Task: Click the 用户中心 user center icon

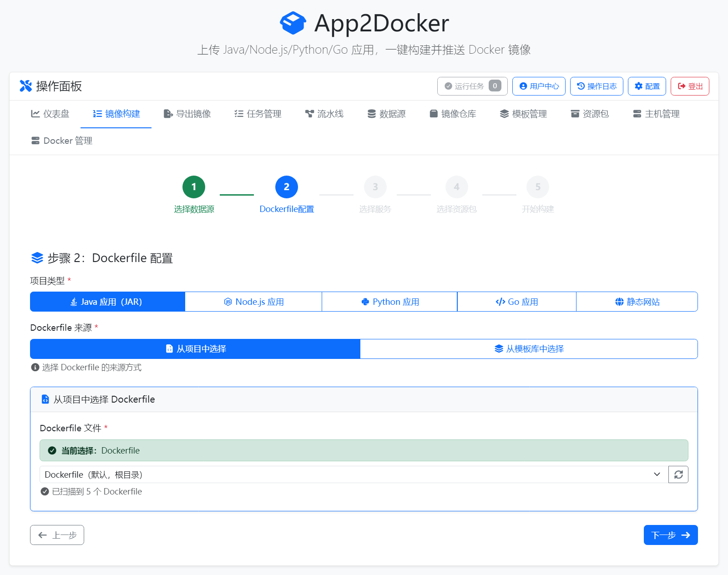Action: pyautogui.click(x=523, y=86)
